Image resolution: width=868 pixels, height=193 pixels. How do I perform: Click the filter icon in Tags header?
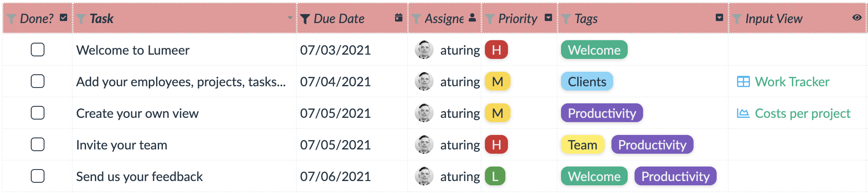point(566,19)
